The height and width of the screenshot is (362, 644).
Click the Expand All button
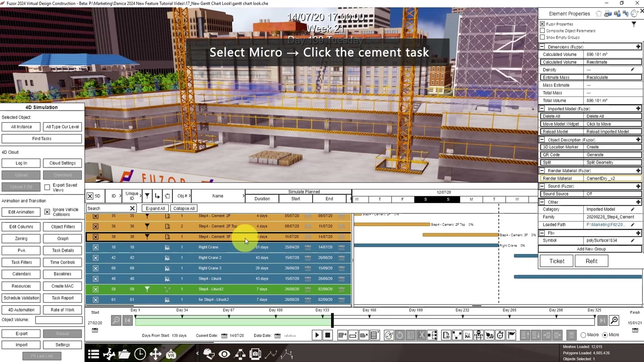tap(155, 208)
